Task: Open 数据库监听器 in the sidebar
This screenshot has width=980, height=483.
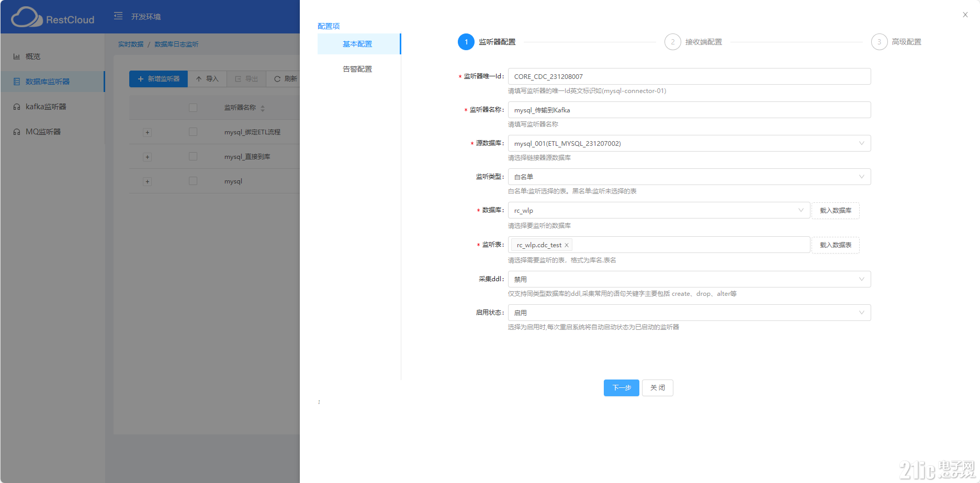Action: coord(52,82)
